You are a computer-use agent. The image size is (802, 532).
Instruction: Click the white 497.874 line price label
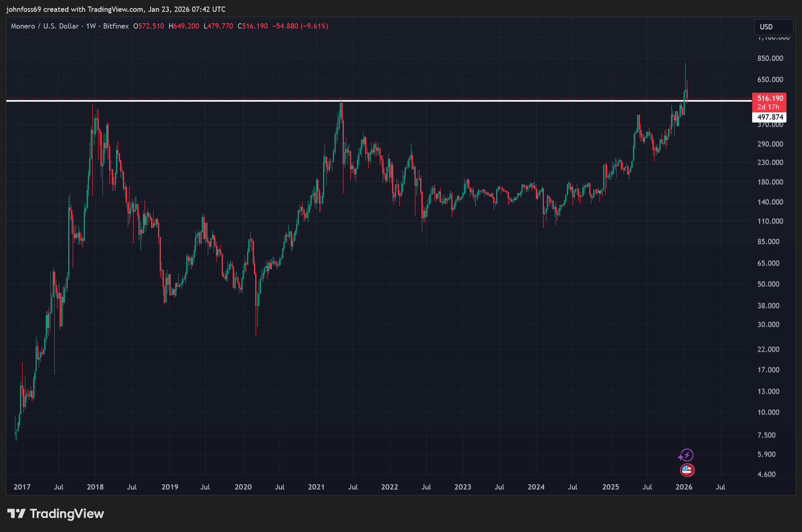pos(770,117)
